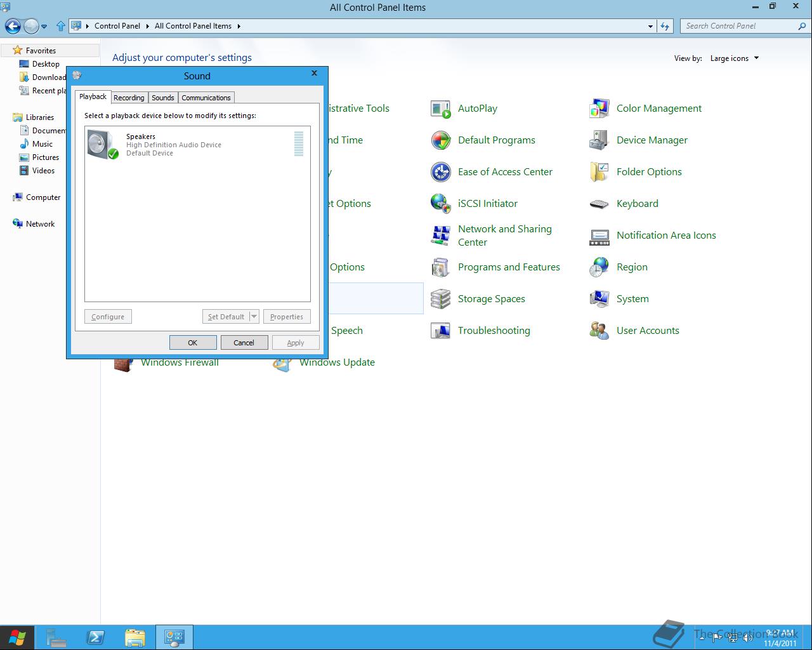Switch to the Playback tab
Screen dimensions: 812x650
(x=93, y=96)
